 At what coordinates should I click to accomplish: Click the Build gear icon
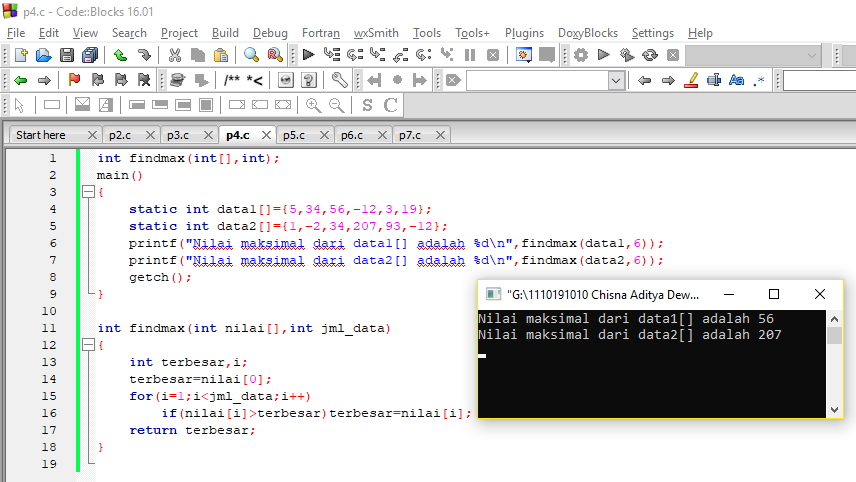coord(581,55)
